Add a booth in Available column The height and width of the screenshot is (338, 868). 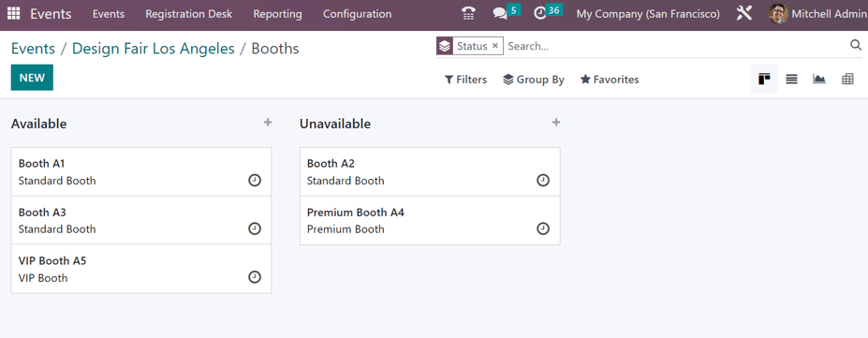coord(268,123)
